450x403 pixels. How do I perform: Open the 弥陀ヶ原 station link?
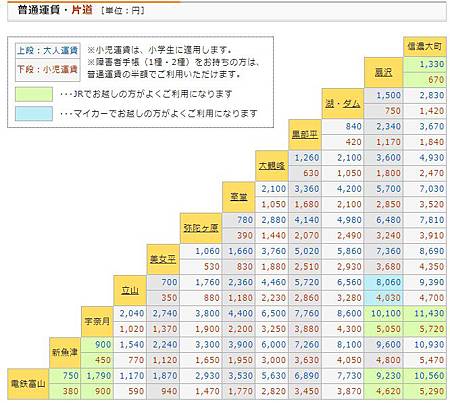201,228
